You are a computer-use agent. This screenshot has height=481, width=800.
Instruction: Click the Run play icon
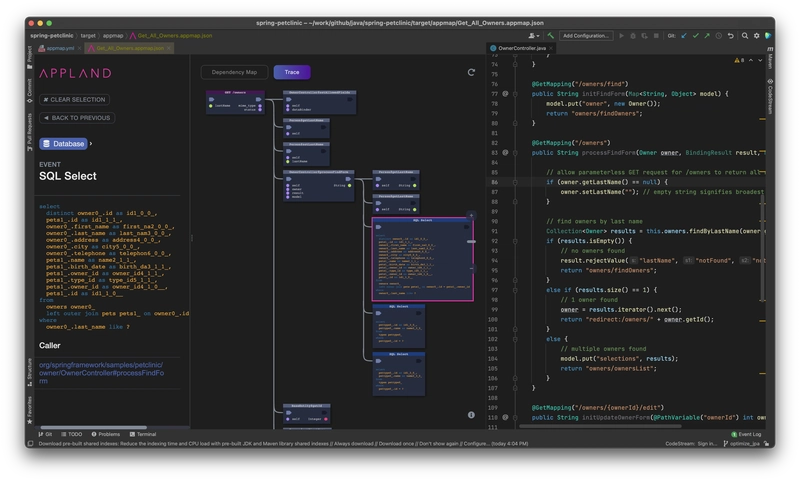[621, 36]
